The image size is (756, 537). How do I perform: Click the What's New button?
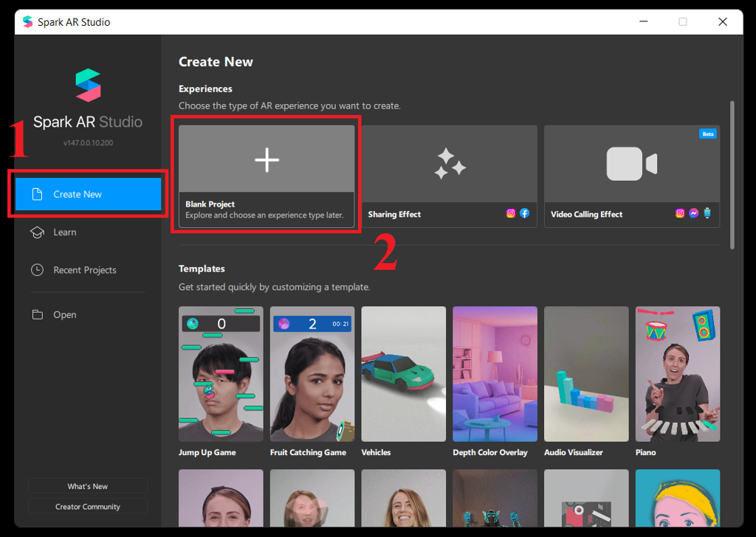pos(88,486)
